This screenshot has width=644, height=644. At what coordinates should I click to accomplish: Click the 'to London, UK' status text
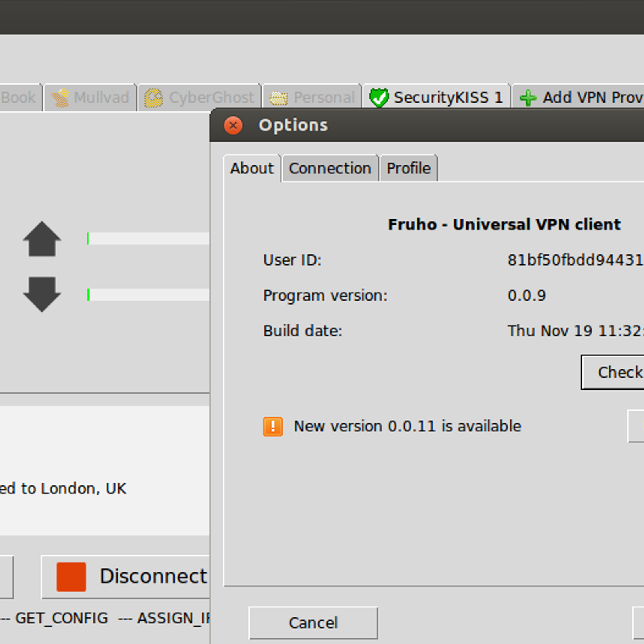[74, 489]
